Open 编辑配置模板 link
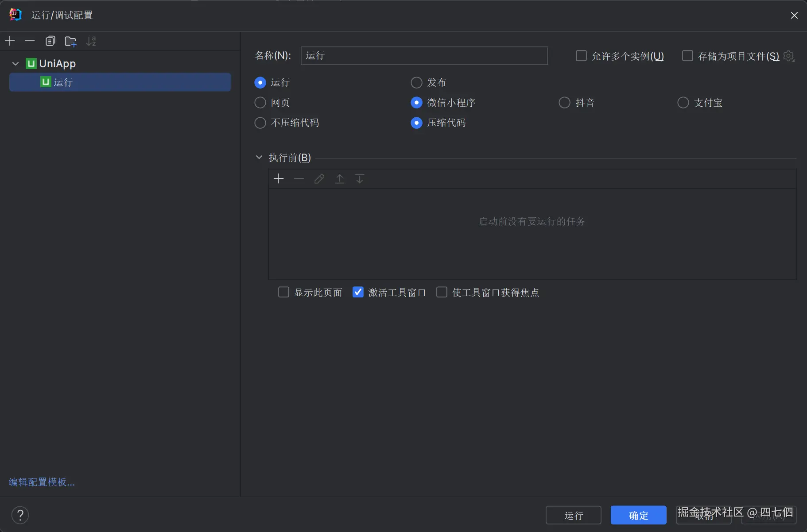Viewport: 807px width, 532px height. pyautogui.click(x=41, y=482)
